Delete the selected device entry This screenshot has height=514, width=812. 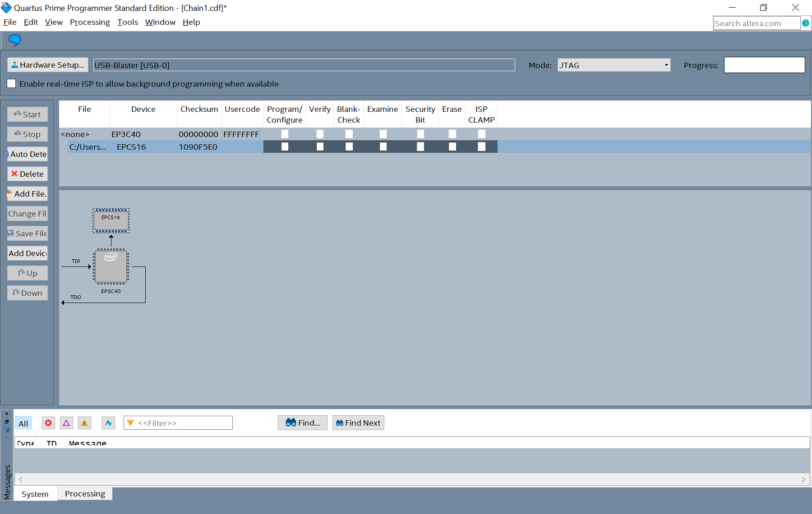[28, 174]
